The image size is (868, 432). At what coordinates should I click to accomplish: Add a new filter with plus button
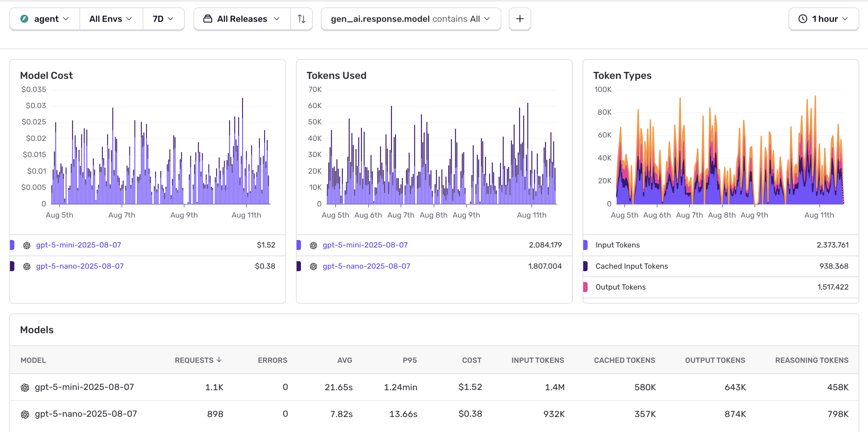pyautogui.click(x=520, y=19)
